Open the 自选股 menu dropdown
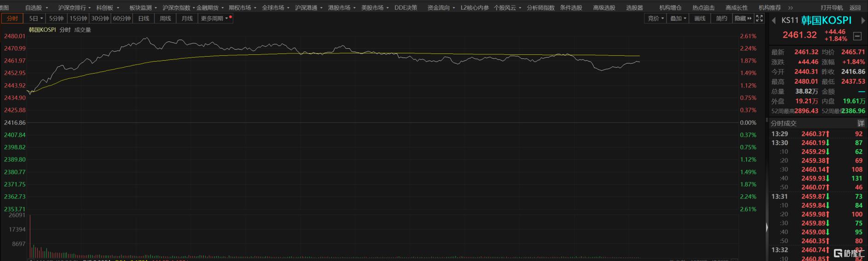 [x=36, y=8]
